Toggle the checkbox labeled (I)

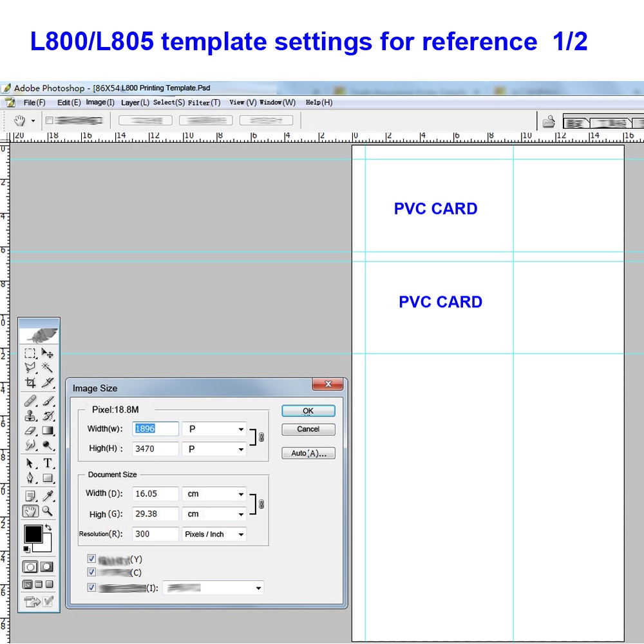(x=91, y=587)
